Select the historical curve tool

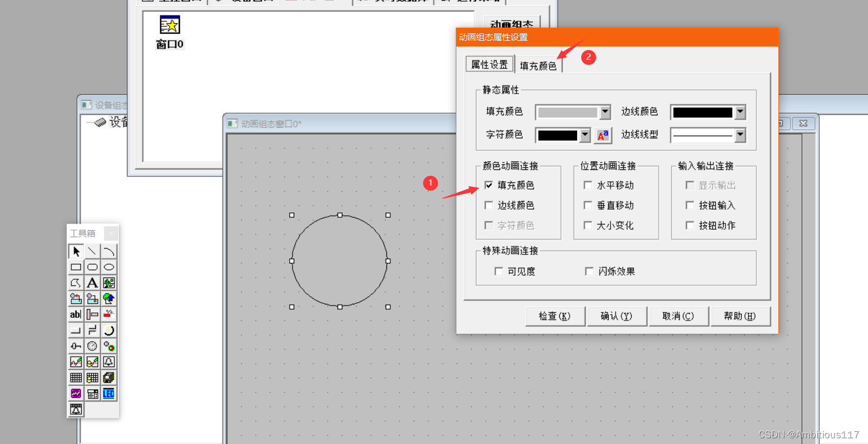click(93, 362)
